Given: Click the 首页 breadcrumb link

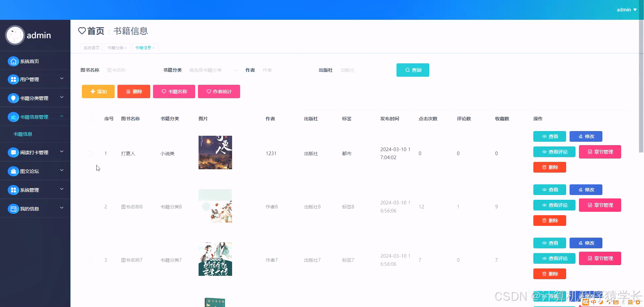Looking at the screenshot, I should click(96, 31).
